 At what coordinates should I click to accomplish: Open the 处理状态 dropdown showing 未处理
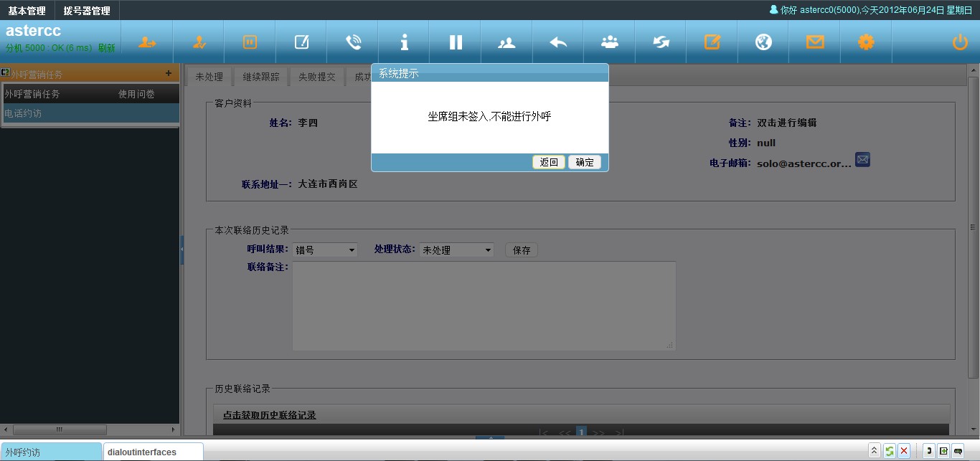pyautogui.click(x=457, y=250)
